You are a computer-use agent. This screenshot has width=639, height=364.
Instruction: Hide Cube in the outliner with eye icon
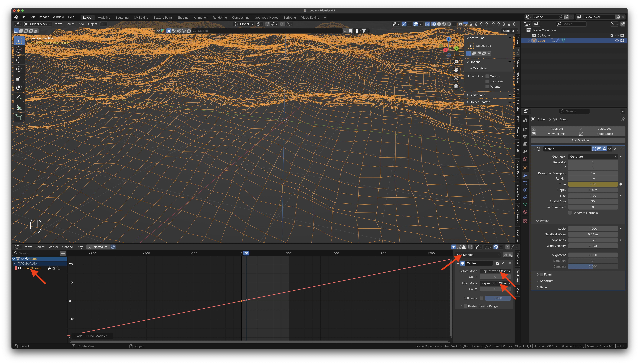[x=617, y=41]
